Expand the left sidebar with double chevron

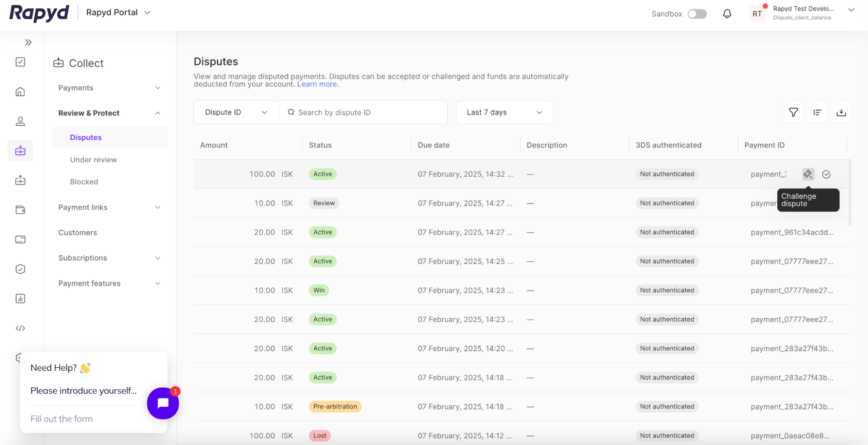click(28, 43)
